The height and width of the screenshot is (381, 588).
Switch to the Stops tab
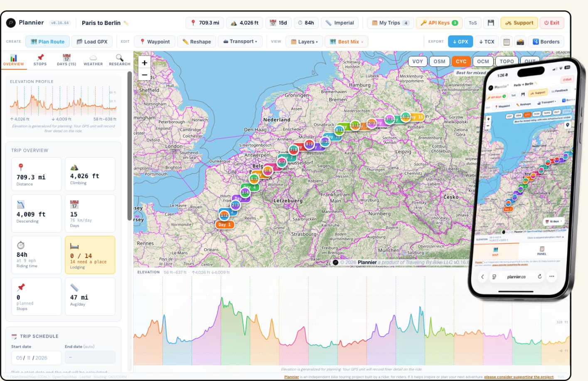[x=40, y=60]
